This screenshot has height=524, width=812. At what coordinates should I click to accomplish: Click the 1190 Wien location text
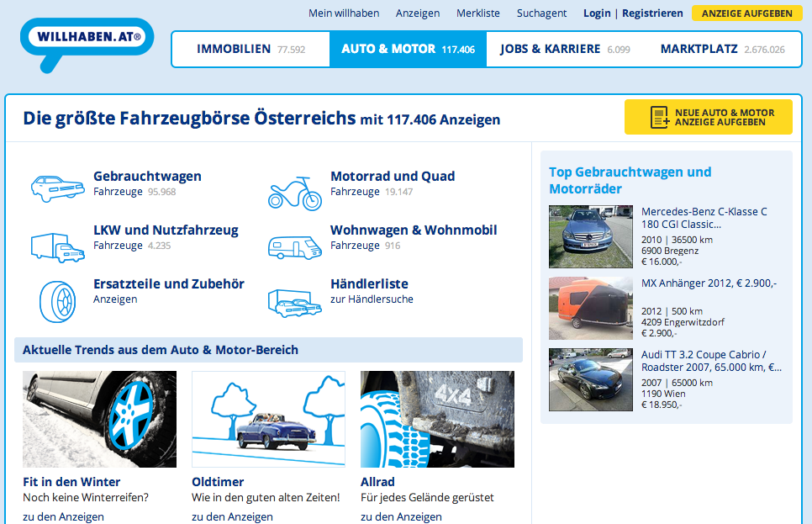[x=663, y=394]
